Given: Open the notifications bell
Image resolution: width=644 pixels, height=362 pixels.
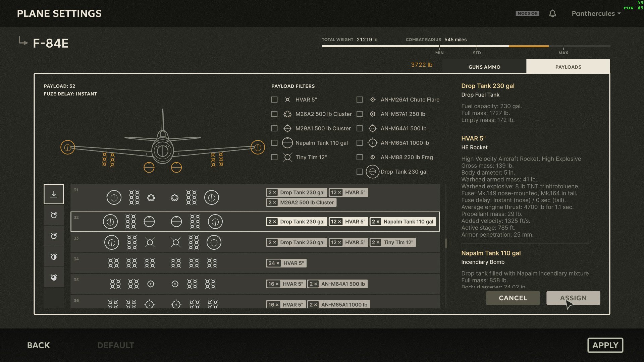Looking at the screenshot, I should click(x=552, y=13).
